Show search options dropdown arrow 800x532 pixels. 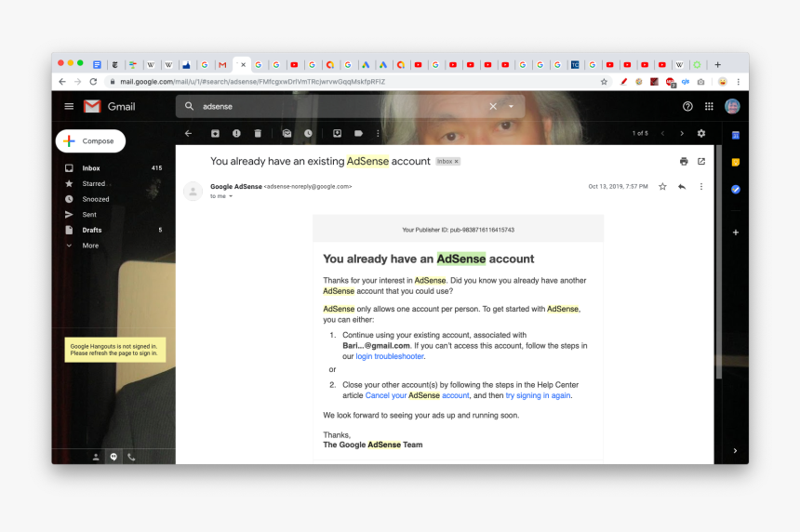point(511,106)
